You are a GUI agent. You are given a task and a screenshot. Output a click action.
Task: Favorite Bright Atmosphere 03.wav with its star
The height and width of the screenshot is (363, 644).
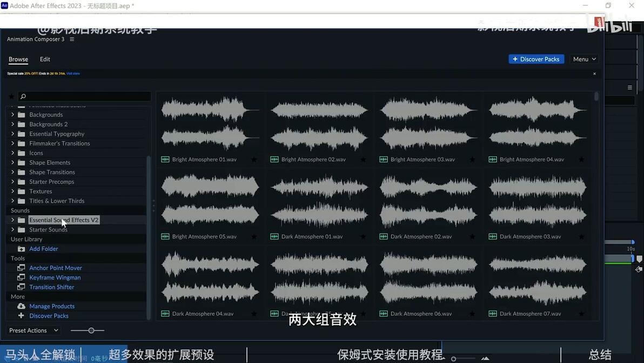[x=472, y=160]
